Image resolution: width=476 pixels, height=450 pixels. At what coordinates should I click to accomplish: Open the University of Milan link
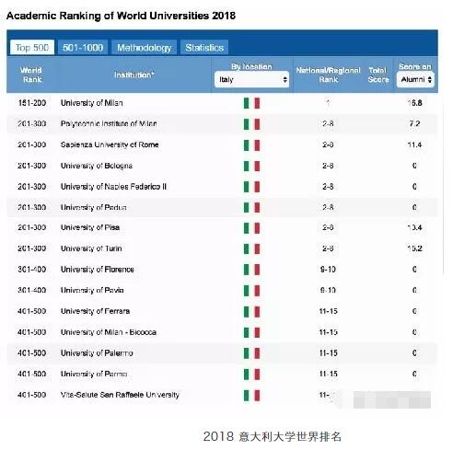(x=92, y=103)
